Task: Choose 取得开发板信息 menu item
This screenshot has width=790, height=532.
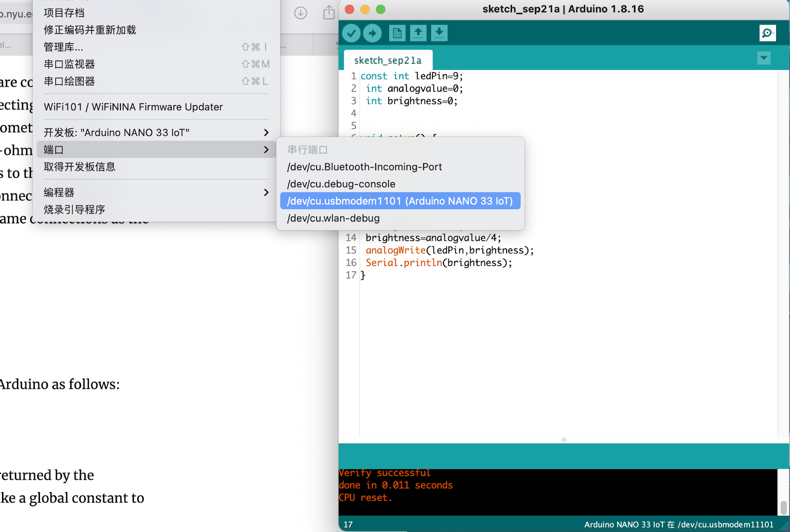Action: [x=156, y=167]
